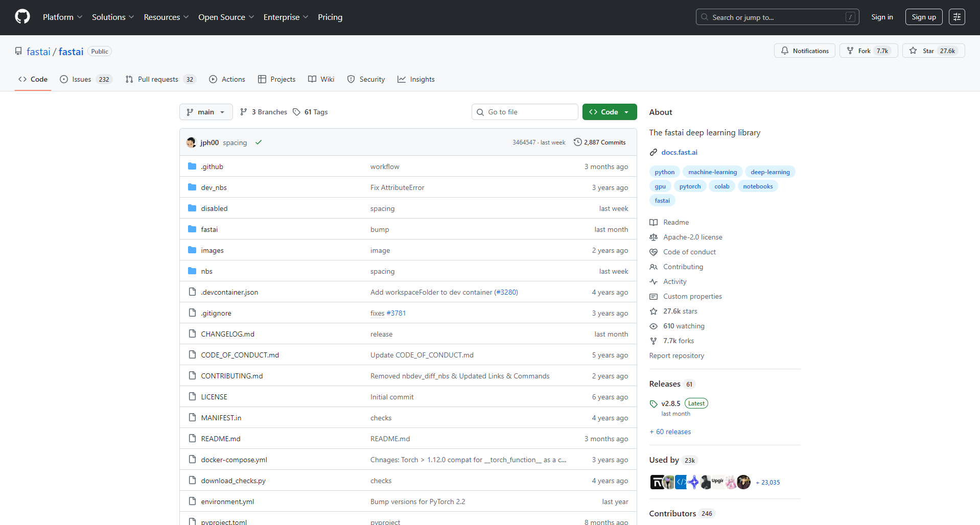View the 2,887 Commits history

pos(600,142)
